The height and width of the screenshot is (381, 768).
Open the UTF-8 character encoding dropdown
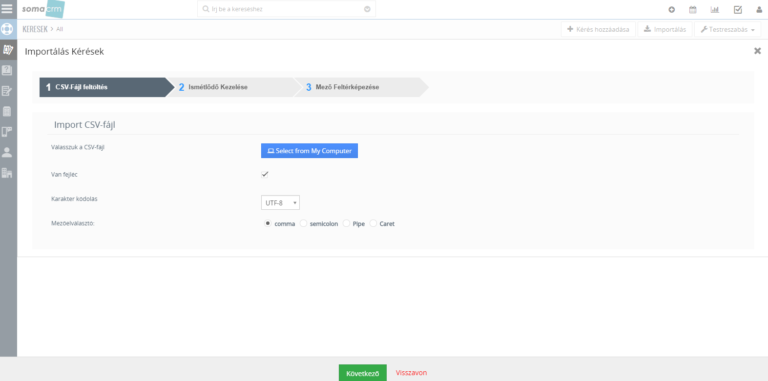(280, 202)
